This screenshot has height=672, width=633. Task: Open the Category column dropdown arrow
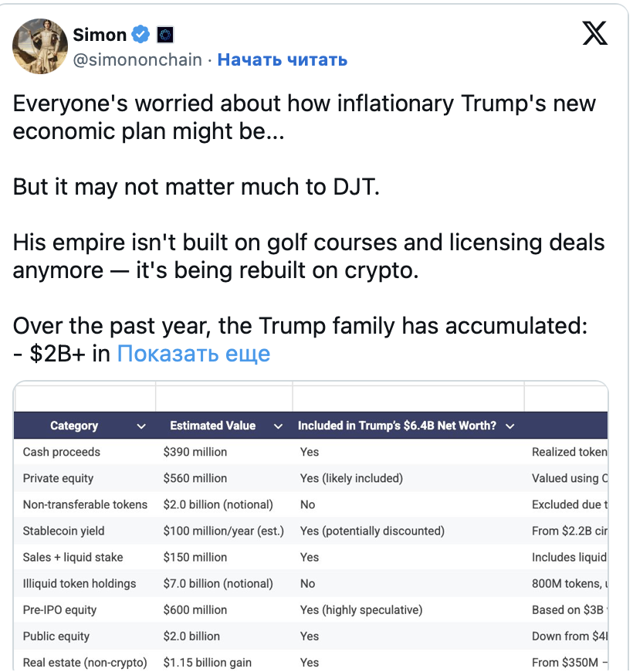coord(141,426)
